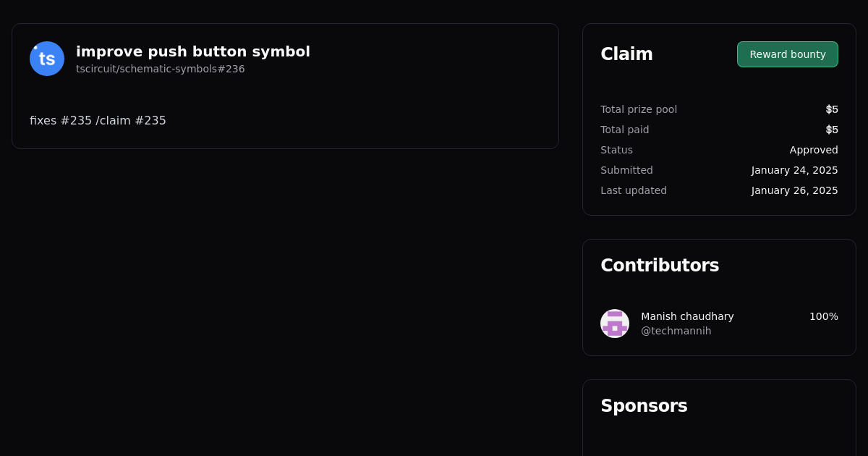The width and height of the screenshot is (868, 456).
Task: Click the January 26, 2025 last updated date
Action: (x=794, y=190)
